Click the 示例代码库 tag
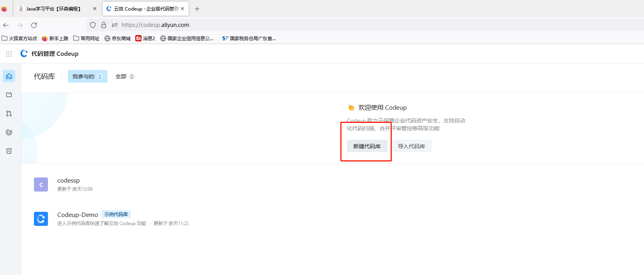This screenshot has height=275, width=644. (x=116, y=215)
